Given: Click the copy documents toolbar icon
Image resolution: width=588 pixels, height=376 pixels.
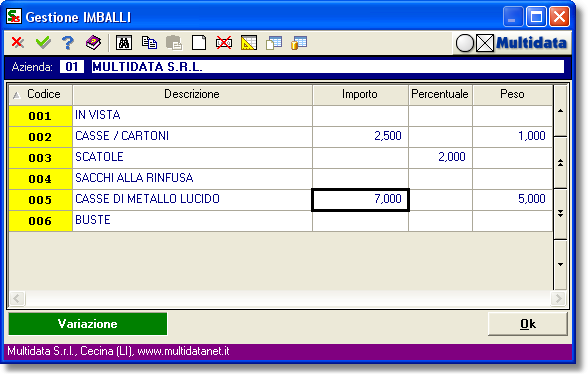Looking at the screenshot, I should pyautogui.click(x=149, y=43).
